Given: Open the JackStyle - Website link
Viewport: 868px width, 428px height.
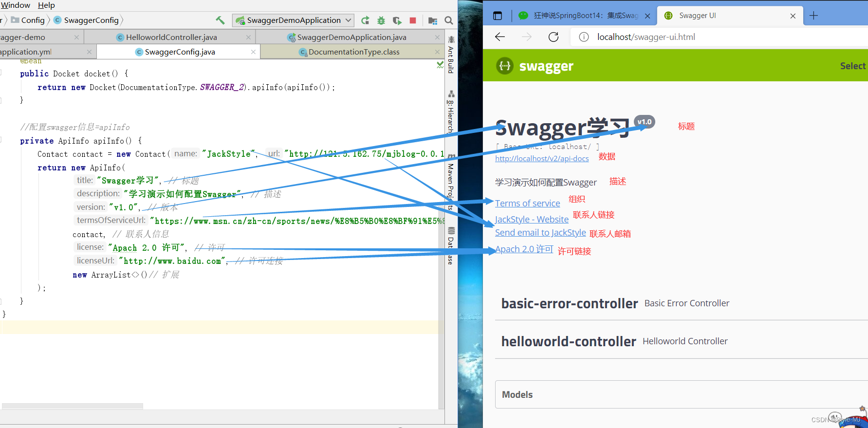Looking at the screenshot, I should [x=532, y=220].
